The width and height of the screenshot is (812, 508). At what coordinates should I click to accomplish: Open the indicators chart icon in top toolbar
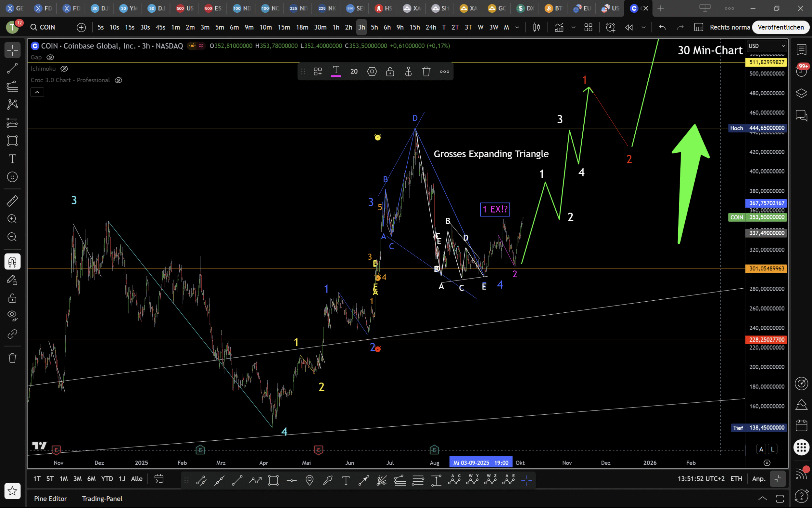pyautogui.click(x=559, y=27)
